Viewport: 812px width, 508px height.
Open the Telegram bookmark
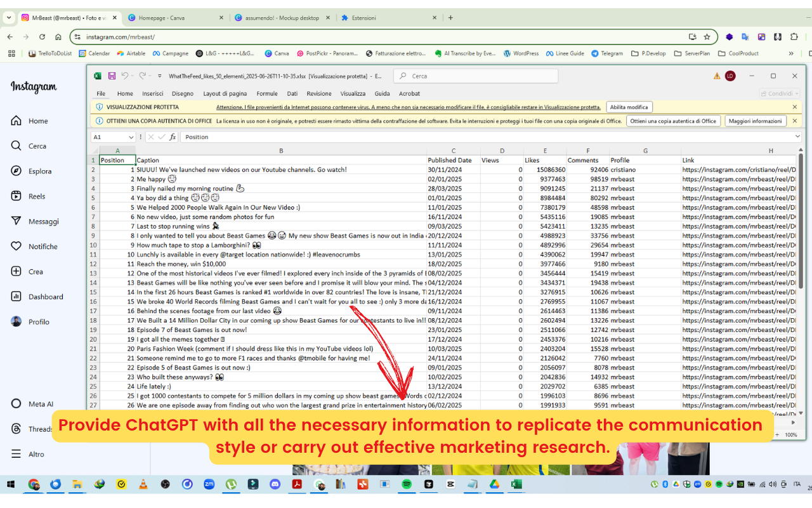(x=607, y=54)
